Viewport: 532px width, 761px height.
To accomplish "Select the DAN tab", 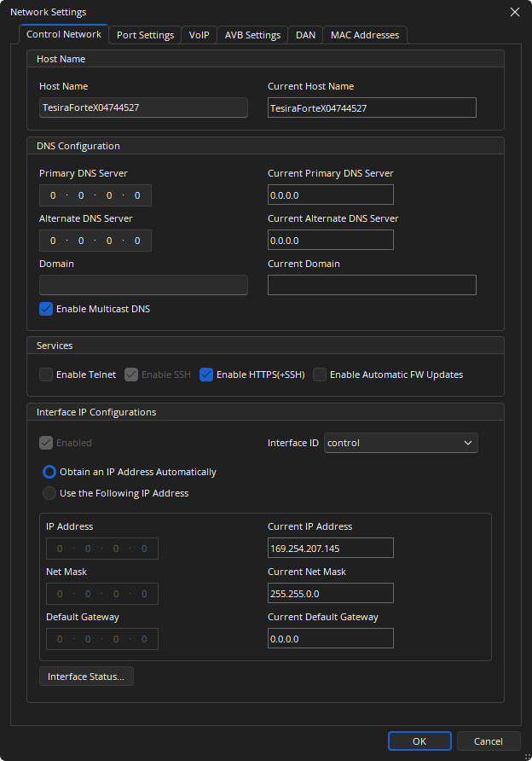I will [x=305, y=35].
